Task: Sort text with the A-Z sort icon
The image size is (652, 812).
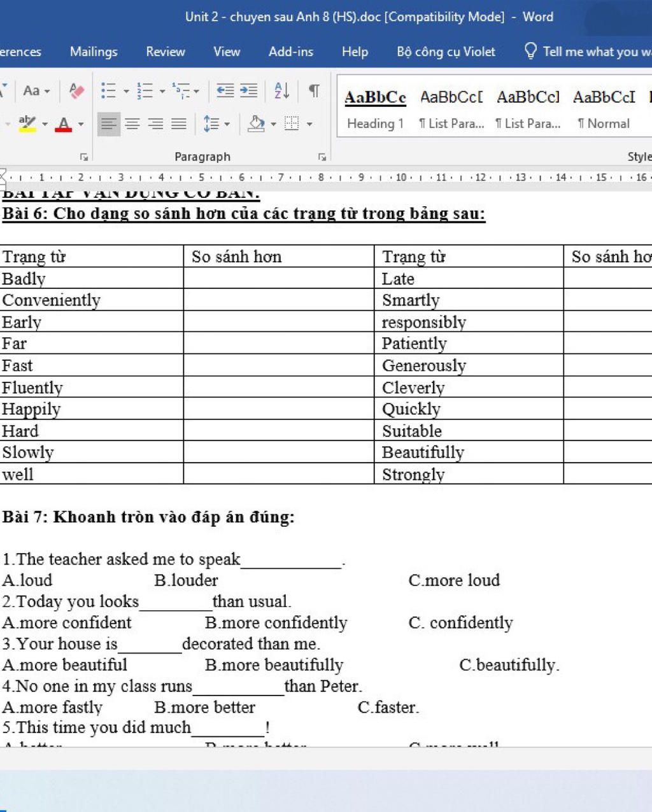Action: coord(281,91)
